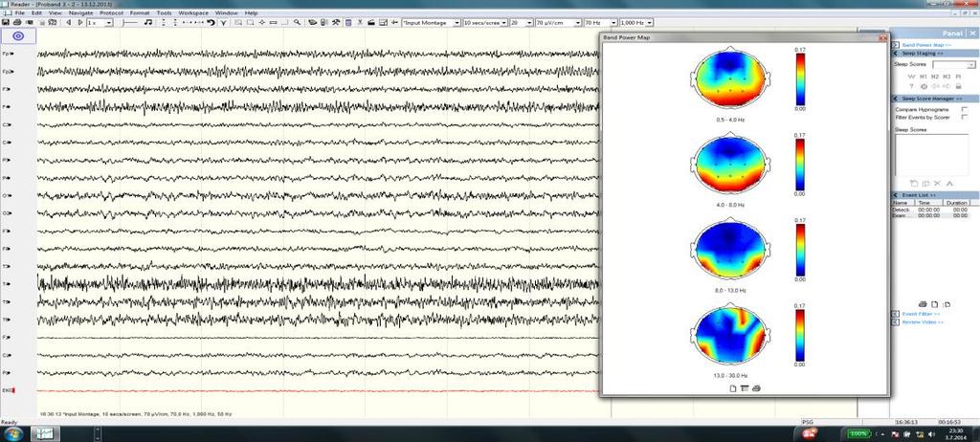
Task: Click the left arrow icon before montage dropdown
Action: pyautogui.click(x=394, y=23)
